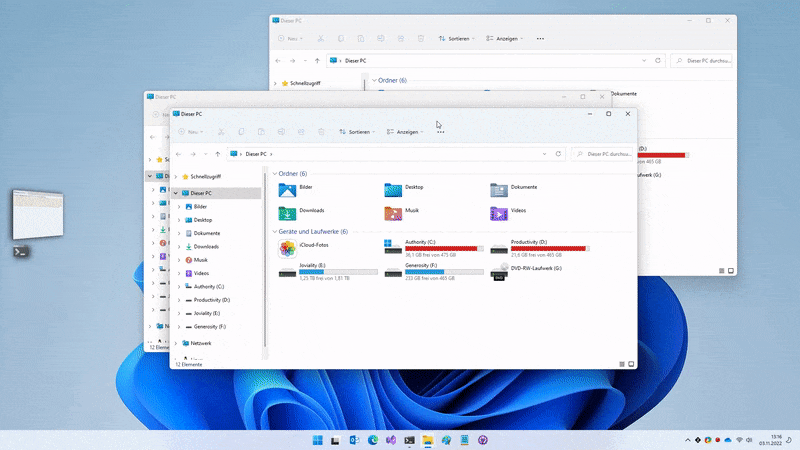Switch front window to details view
This screenshot has width=800, height=450.
coord(621,364)
